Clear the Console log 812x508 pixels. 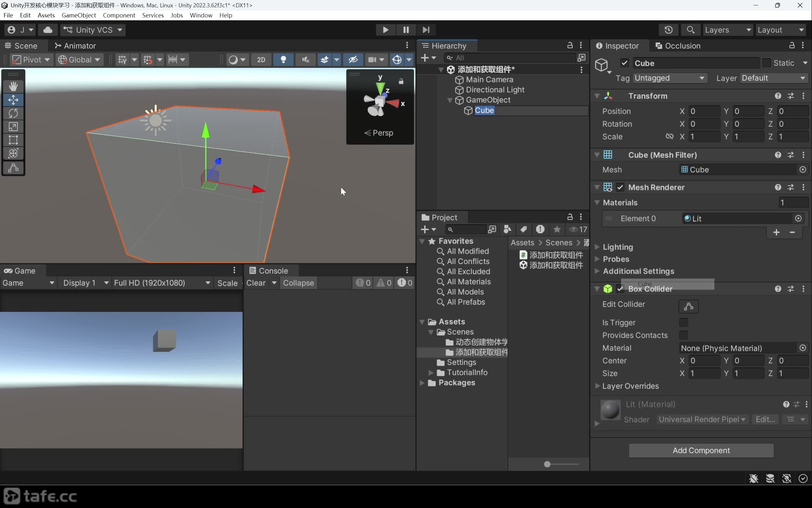pos(256,283)
